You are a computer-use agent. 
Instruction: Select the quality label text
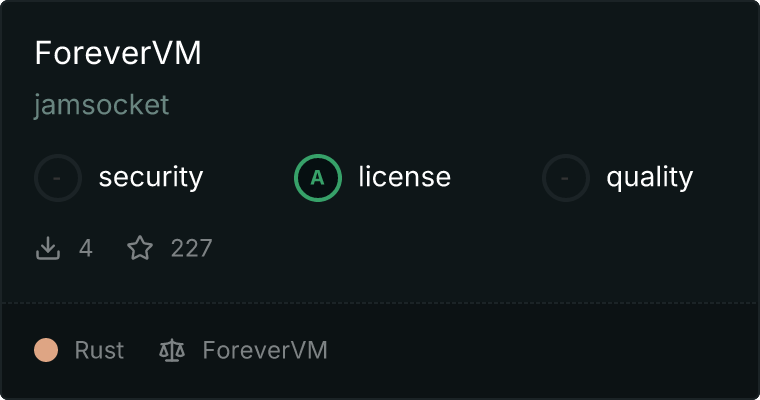649,178
